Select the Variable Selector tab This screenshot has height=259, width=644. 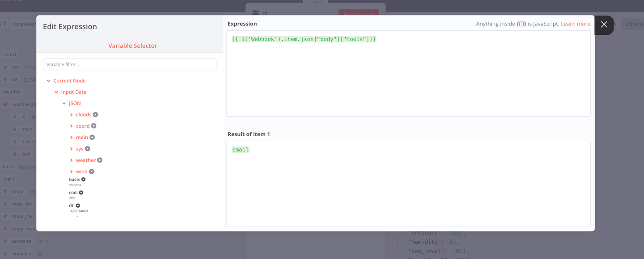tap(133, 46)
